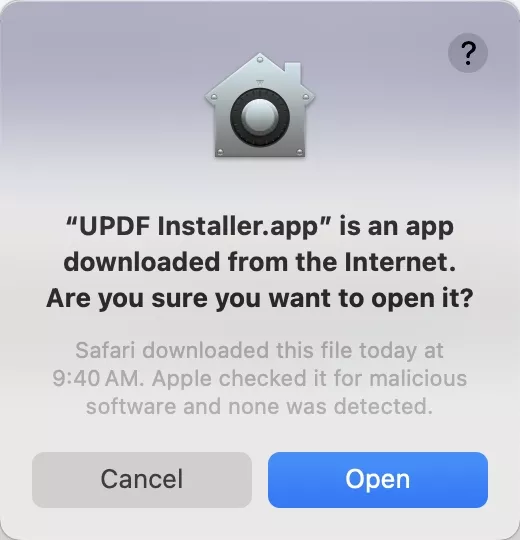Dismiss the dialog with the gray Cancel button
The image size is (520, 540).
click(x=142, y=480)
